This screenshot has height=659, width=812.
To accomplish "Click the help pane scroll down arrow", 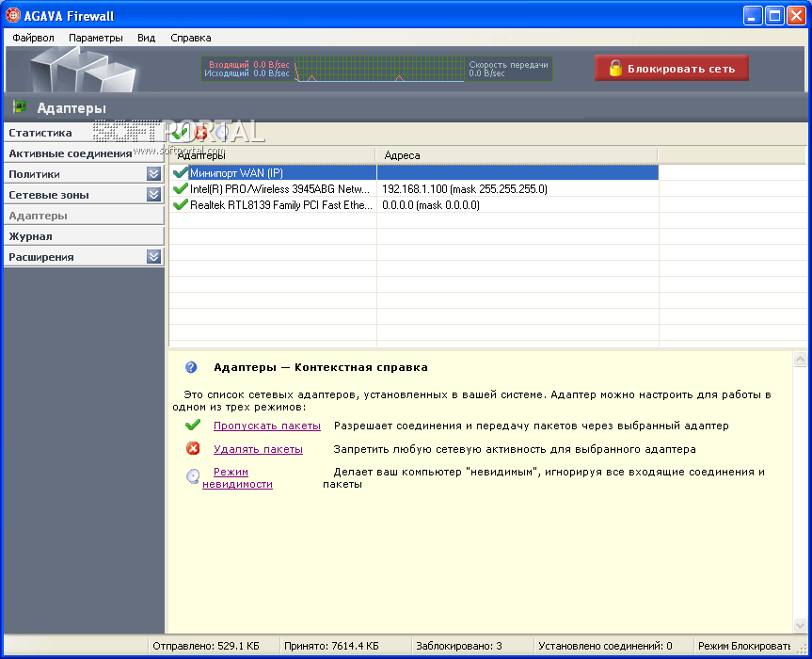I will point(800,625).
